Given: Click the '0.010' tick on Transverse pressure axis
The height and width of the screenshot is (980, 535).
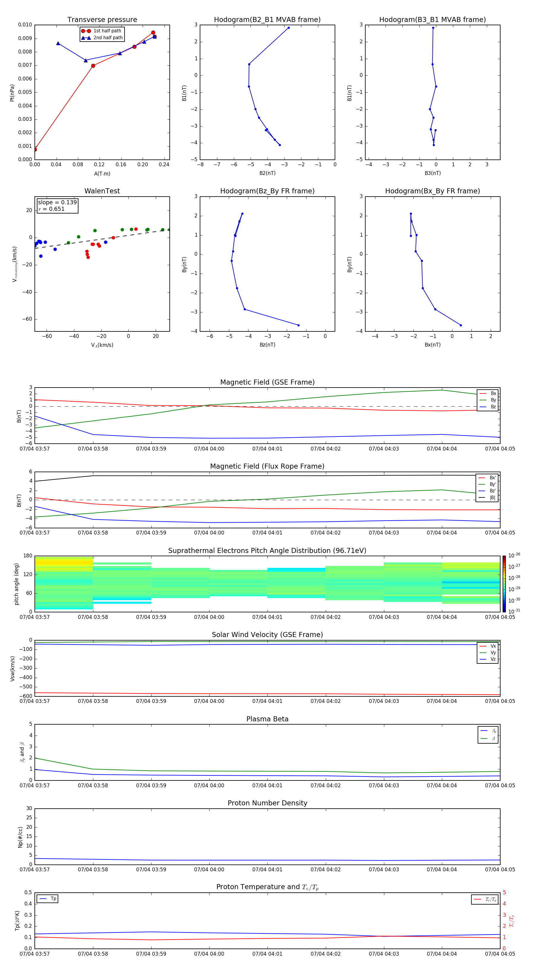Looking at the screenshot, I should (x=25, y=25).
